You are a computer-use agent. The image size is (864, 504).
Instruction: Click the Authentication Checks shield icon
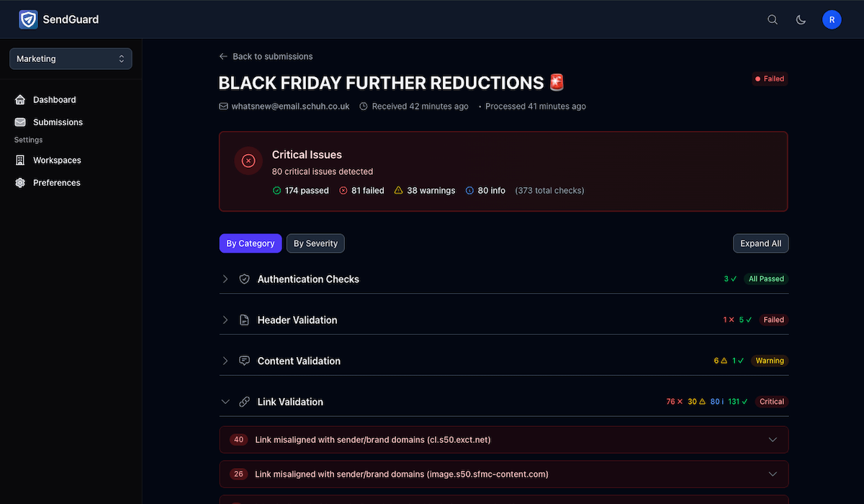[x=244, y=279]
